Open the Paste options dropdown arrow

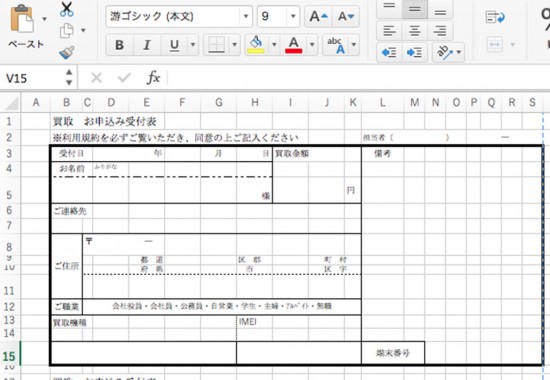(45, 19)
